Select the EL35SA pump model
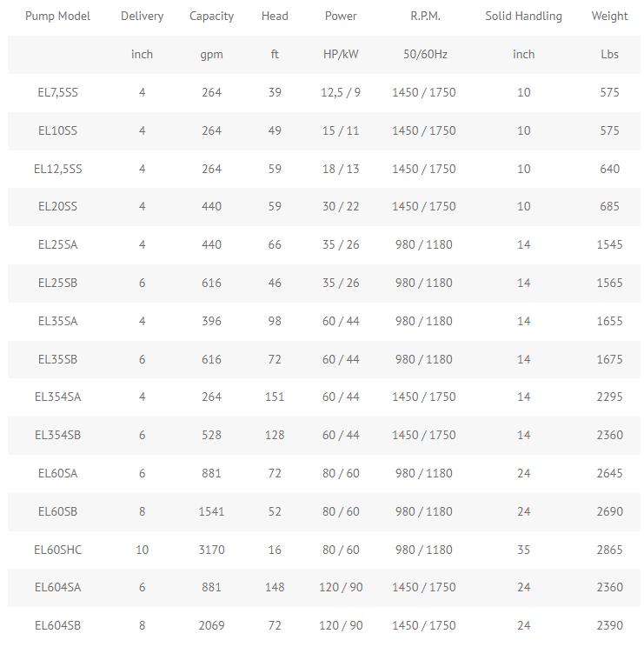This screenshot has width=644, height=647. tap(57, 321)
